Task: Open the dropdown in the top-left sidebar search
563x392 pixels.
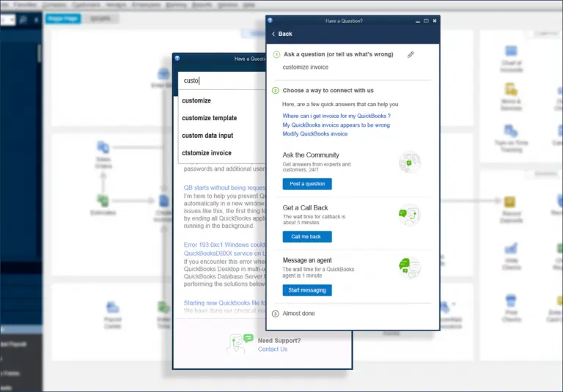Action: 12,20
